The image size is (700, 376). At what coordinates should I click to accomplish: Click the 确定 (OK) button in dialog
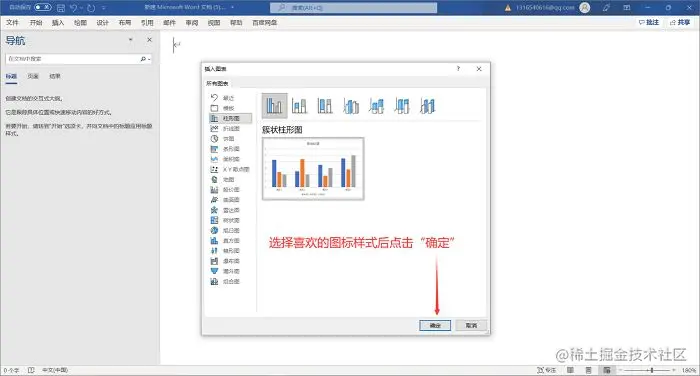435,326
